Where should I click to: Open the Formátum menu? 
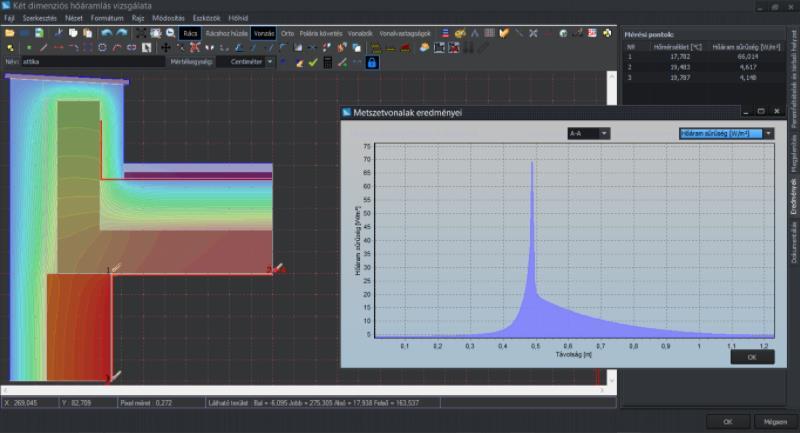click(x=107, y=18)
